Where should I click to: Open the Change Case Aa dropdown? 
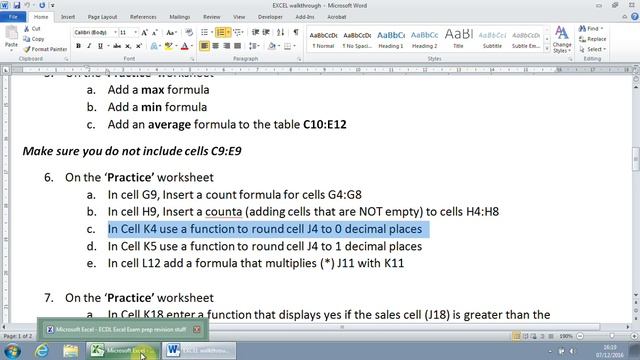[171, 33]
